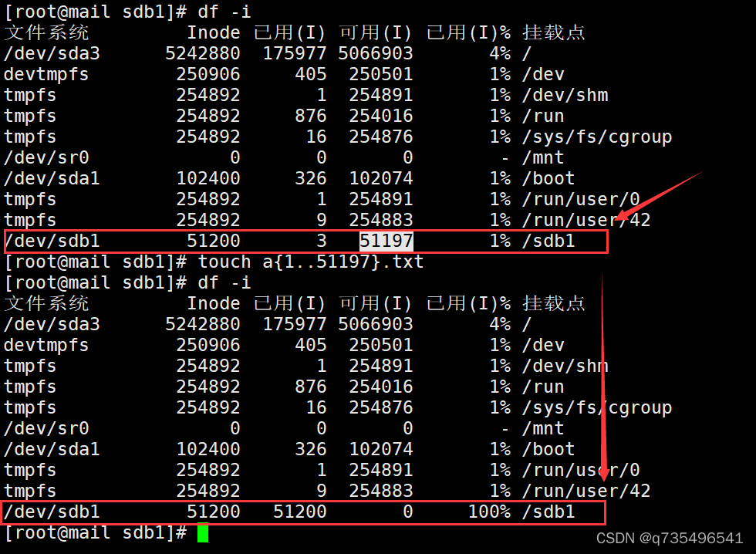Image resolution: width=756 pixels, height=554 pixels.
Task: Click the 'touch a{1..51197}.txt' command text
Action: point(310,262)
